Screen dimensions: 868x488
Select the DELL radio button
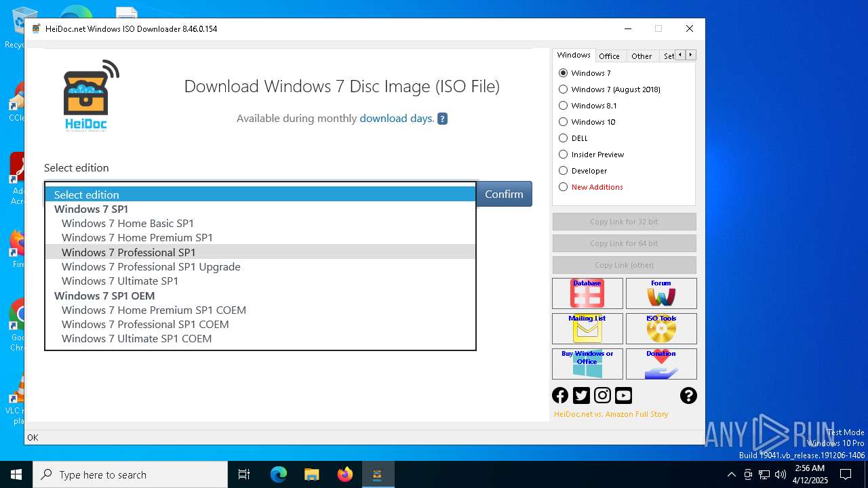563,138
